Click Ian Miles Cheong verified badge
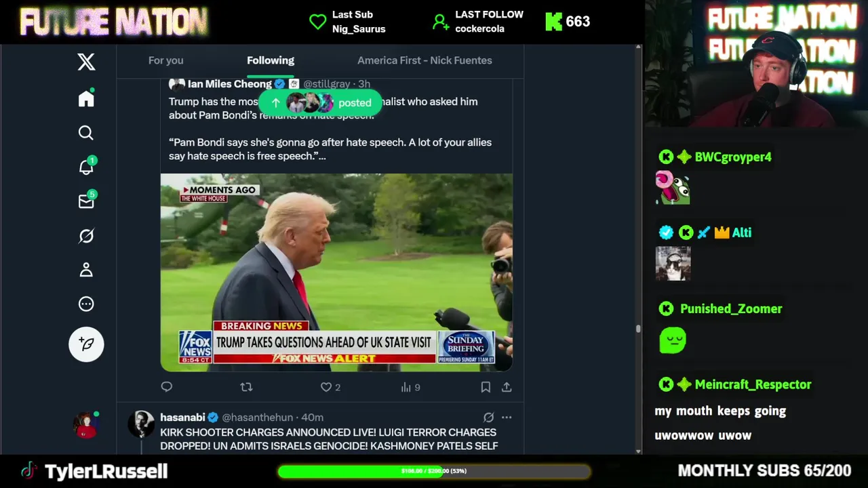The width and height of the screenshot is (868, 488). pos(279,84)
